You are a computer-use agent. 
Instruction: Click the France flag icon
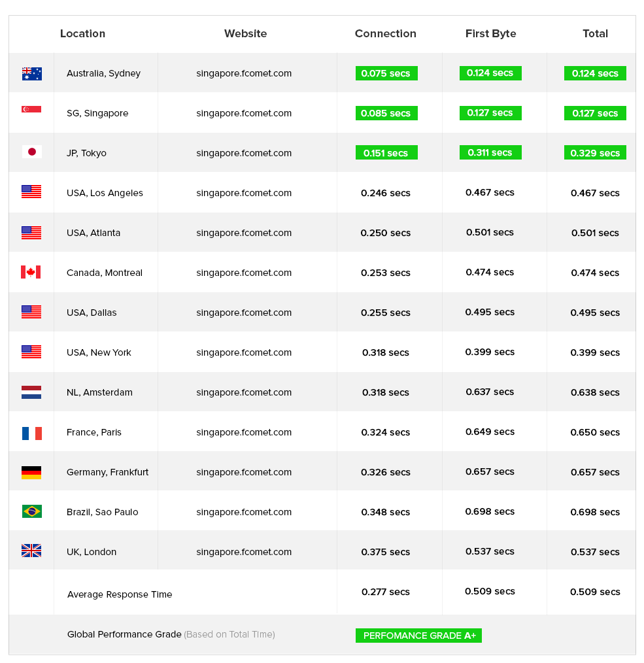point(31,433)
